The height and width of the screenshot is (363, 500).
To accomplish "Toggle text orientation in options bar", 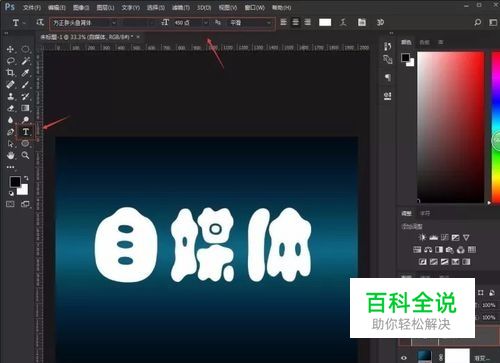I will pos(40,22).
